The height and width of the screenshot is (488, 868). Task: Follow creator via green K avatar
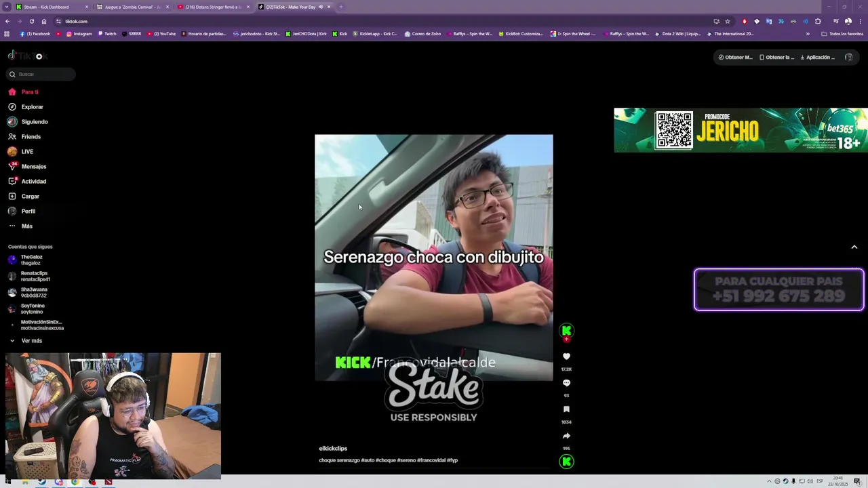[566, 331]
